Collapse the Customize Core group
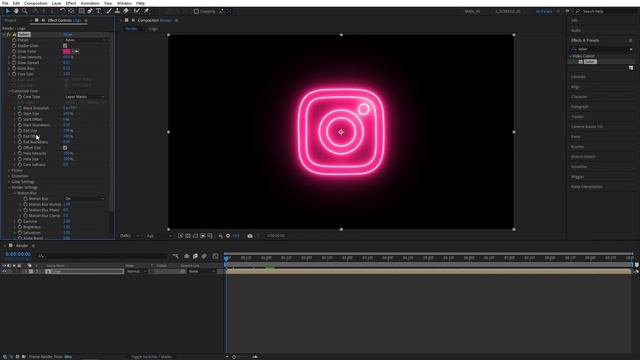 [9, 91]
